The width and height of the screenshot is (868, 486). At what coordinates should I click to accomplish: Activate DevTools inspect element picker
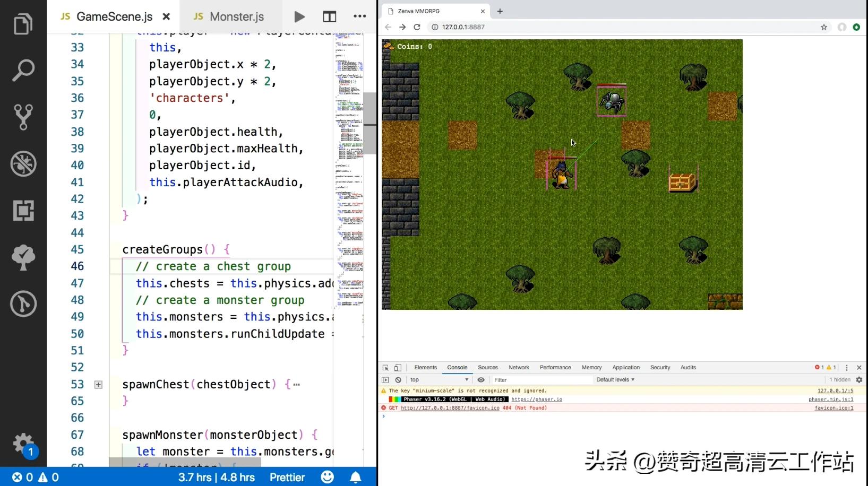click(x=386, y=368)
